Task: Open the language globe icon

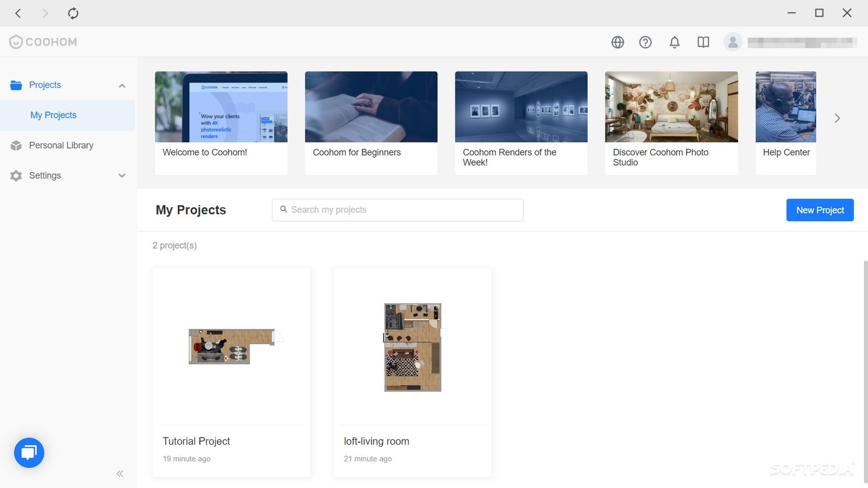Action: pos(618,42)
